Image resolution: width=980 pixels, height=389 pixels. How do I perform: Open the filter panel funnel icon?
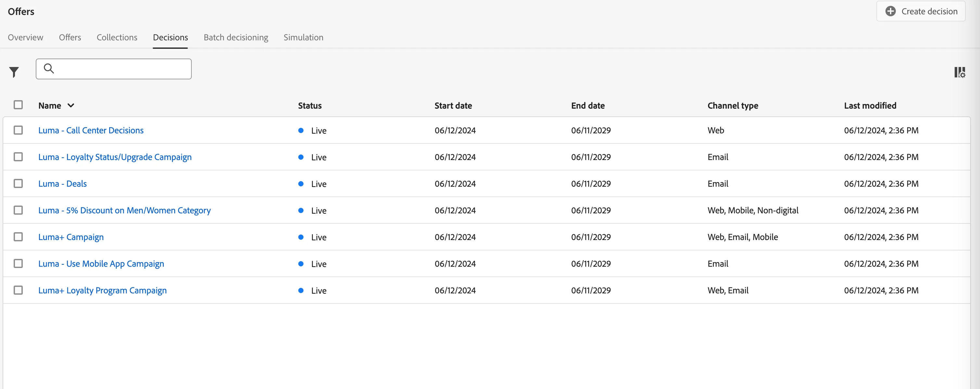[x=14, y=72]
